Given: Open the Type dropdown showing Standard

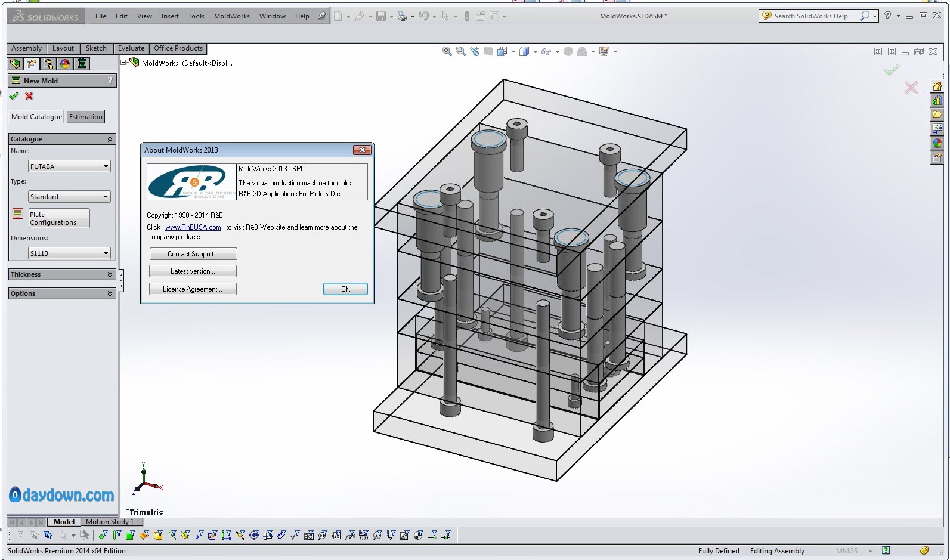Looking at the screenshot, I should (x=69, y=197).
